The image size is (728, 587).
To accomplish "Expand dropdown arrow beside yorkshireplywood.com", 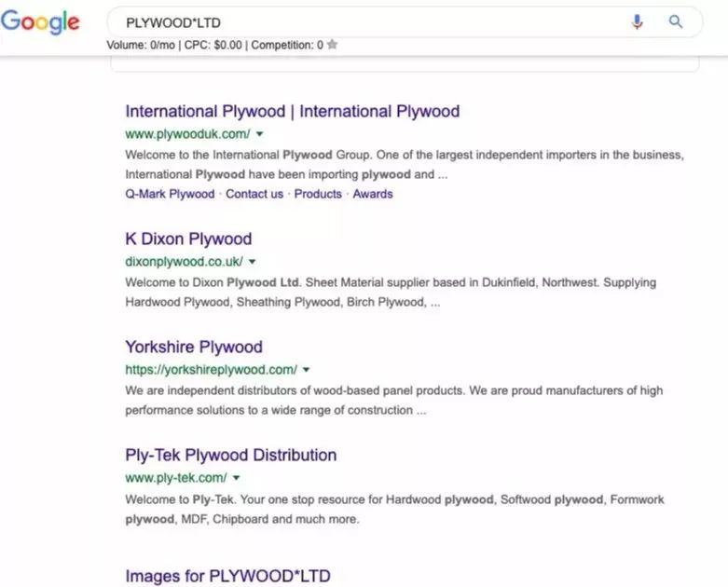I will [x=307, y=370].
